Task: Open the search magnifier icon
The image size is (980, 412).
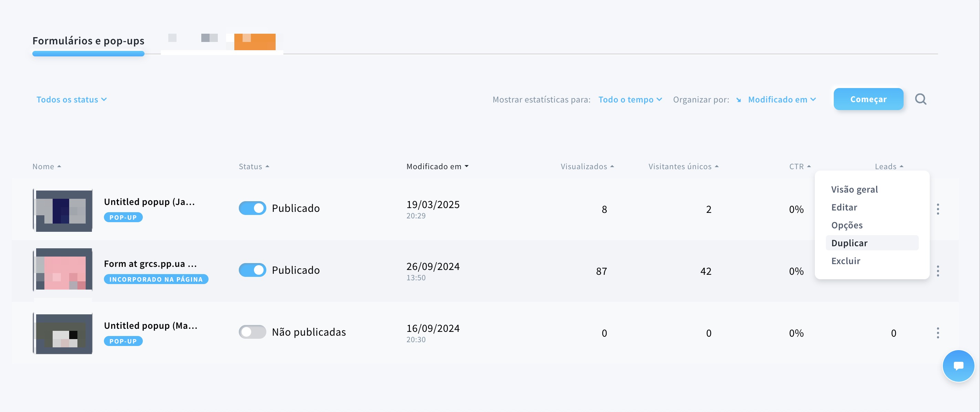Action: [921, 99]
